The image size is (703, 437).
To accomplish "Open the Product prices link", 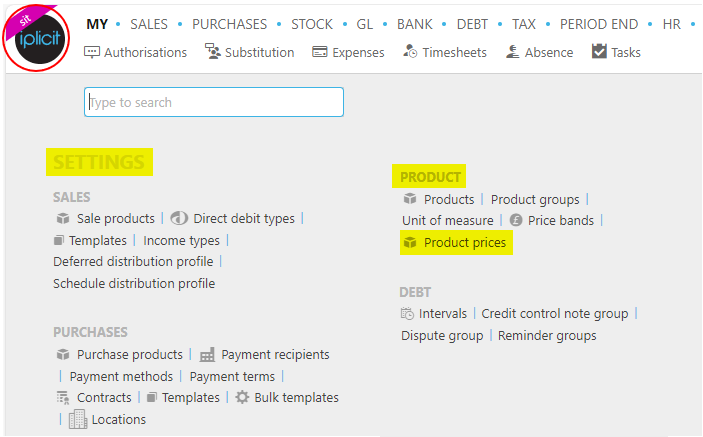I will [x=464, y=242].
